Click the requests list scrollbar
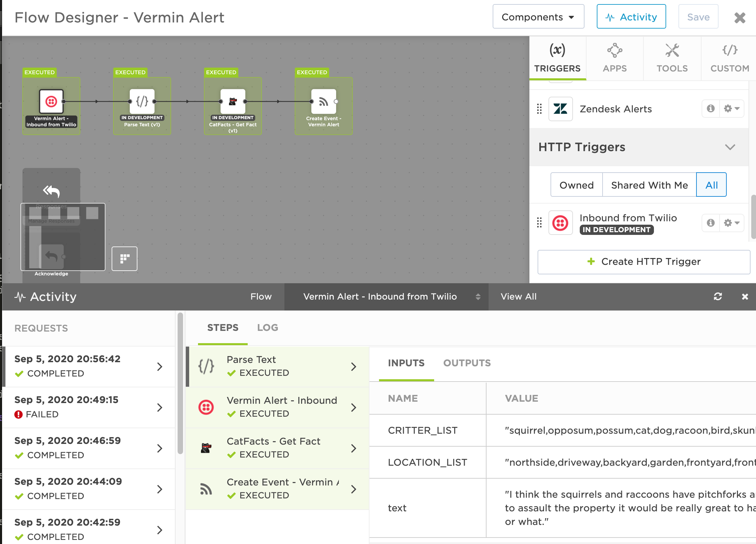 click(x=180, y=383)
